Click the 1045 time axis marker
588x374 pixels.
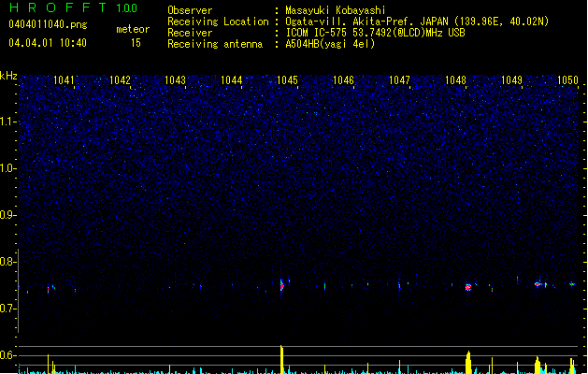coord(287,80)
